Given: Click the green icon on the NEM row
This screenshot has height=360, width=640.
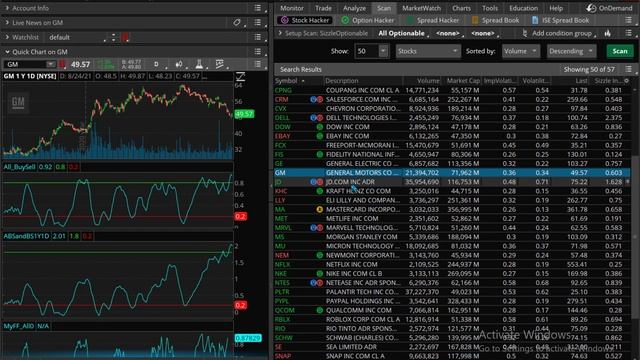Looking at the screenshot, I should point(320,255).
